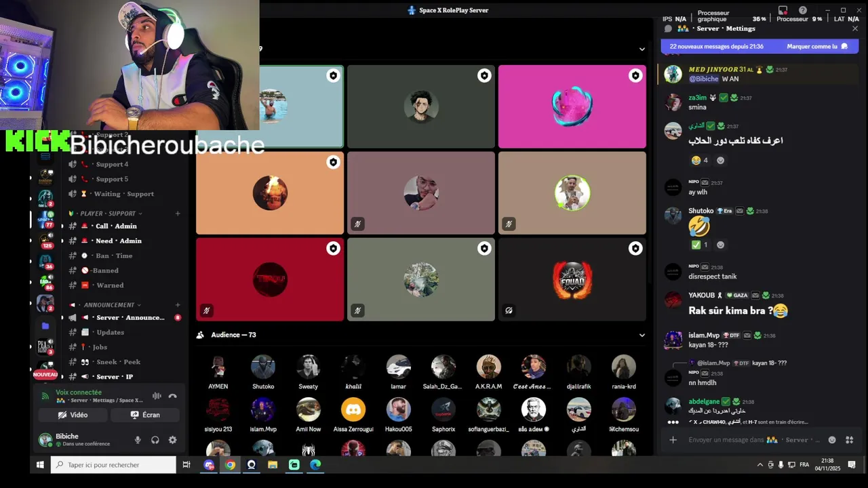868x488 pixels.
Task: Click audience member Sweaty
Action: point(308,372)
